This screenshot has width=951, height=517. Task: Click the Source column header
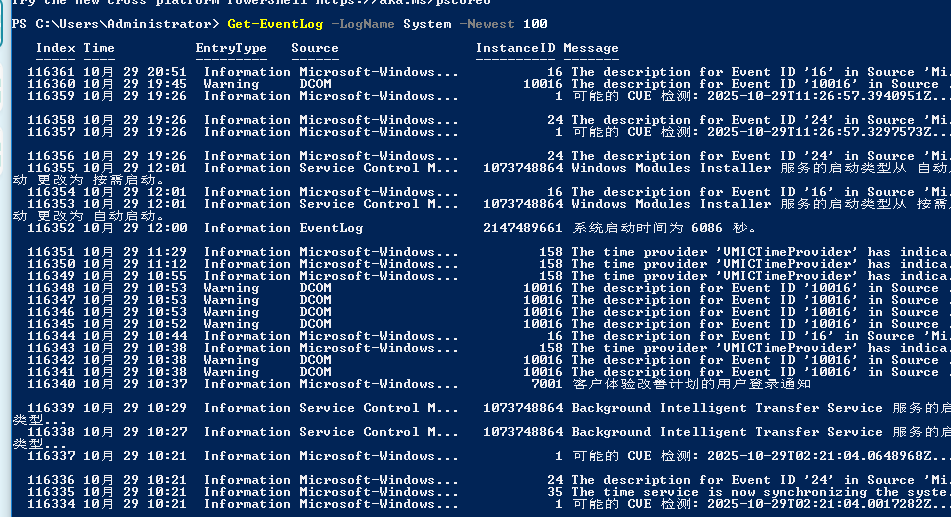coord(315,48)
